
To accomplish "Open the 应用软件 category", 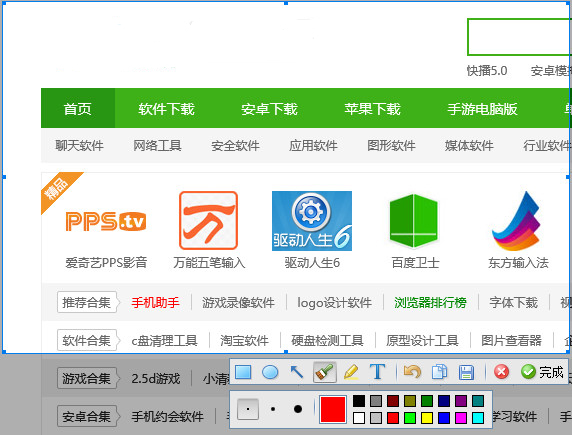I will click(x=313, y=146).
